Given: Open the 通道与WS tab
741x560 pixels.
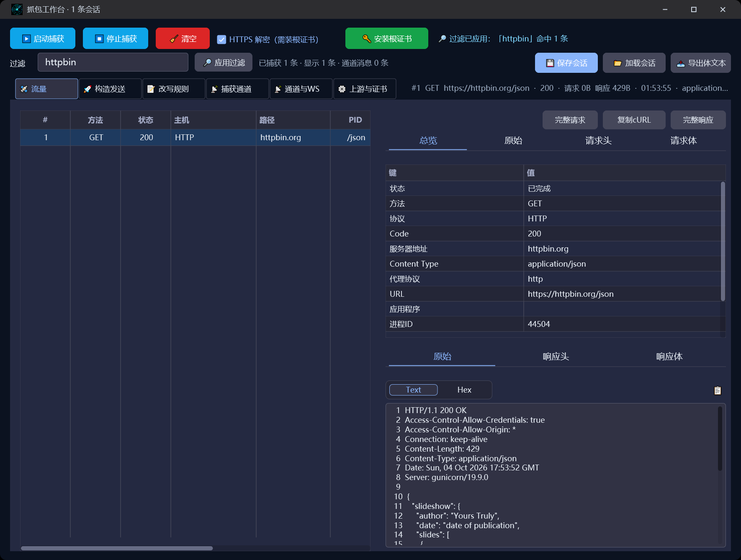Looking at the screenshot, I should coord(301,89).
